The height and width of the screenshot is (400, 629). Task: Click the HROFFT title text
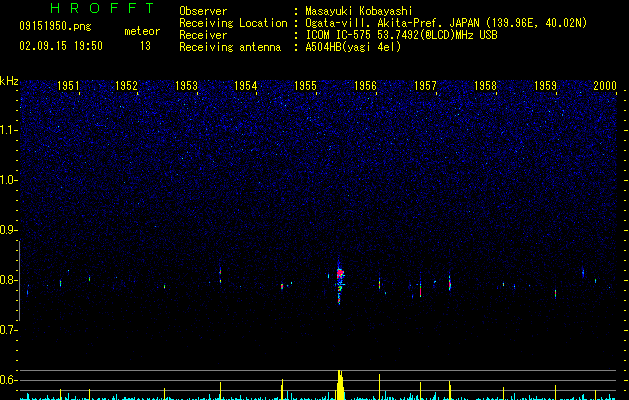[103, 8]
